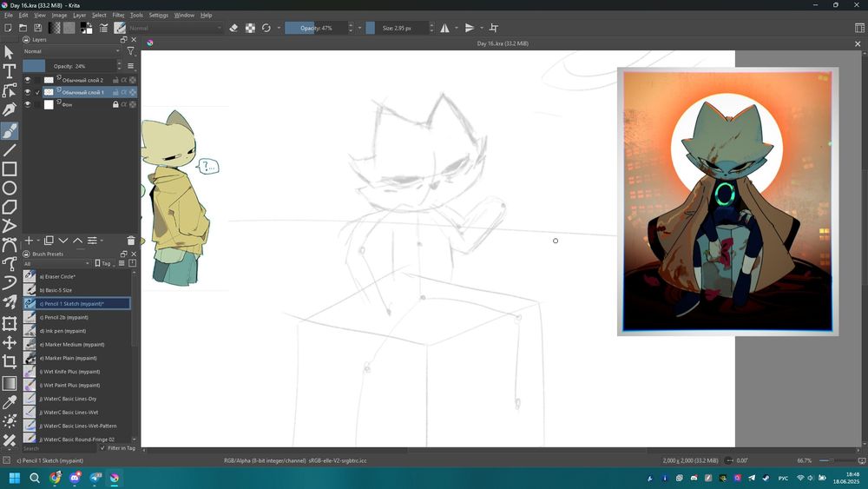Select the Edit Shapes tool
Viewport: 868px width, 489px height.
[9, 90]
